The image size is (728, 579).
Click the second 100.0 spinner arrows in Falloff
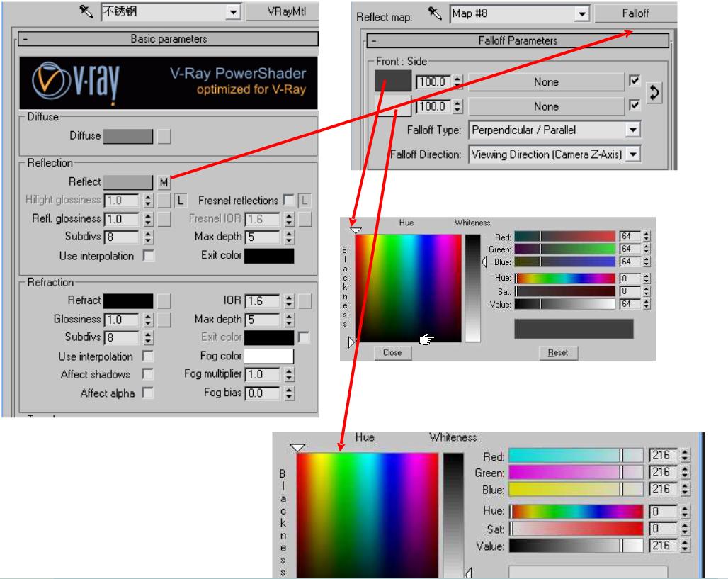pos(457,106)
